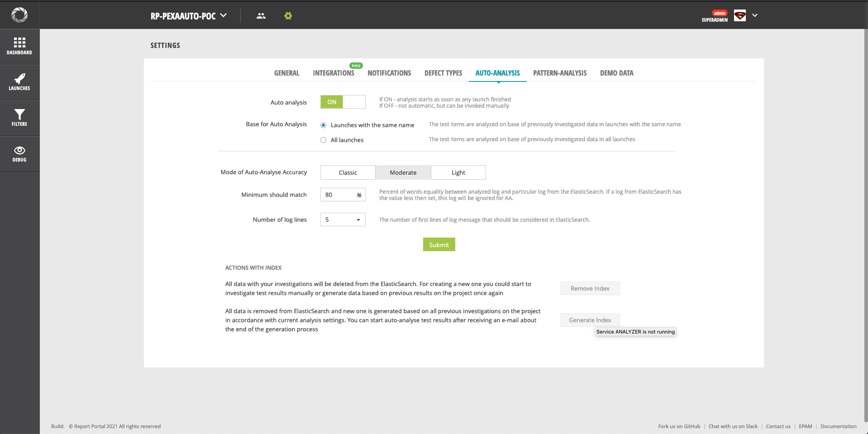
Task: Open the Fork us on GitHub link
Action: (679, 426)
